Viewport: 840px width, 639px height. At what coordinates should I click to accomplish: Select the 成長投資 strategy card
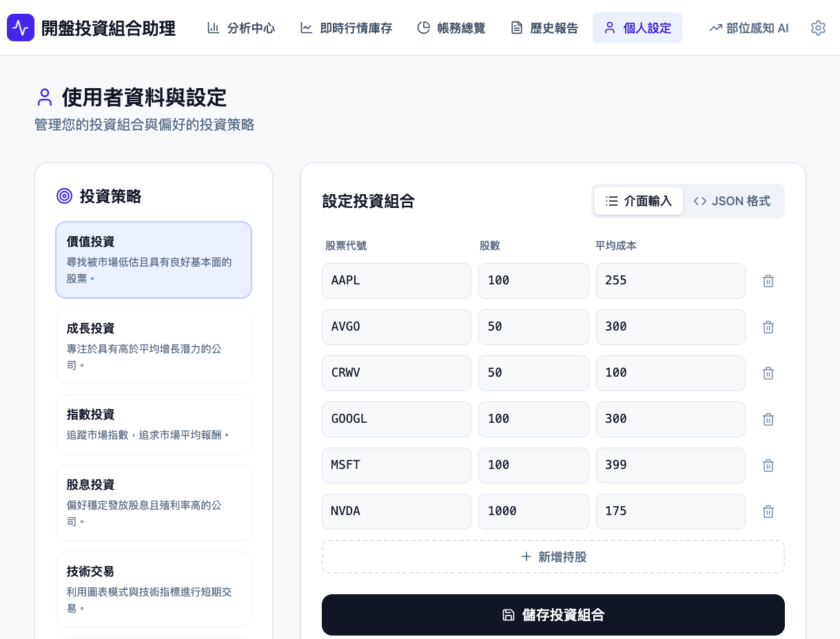point(153,346)
